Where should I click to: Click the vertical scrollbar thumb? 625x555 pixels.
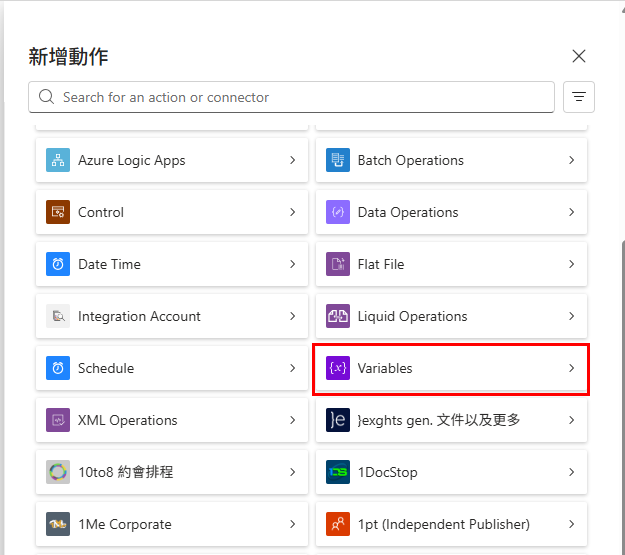coord(623,397)
